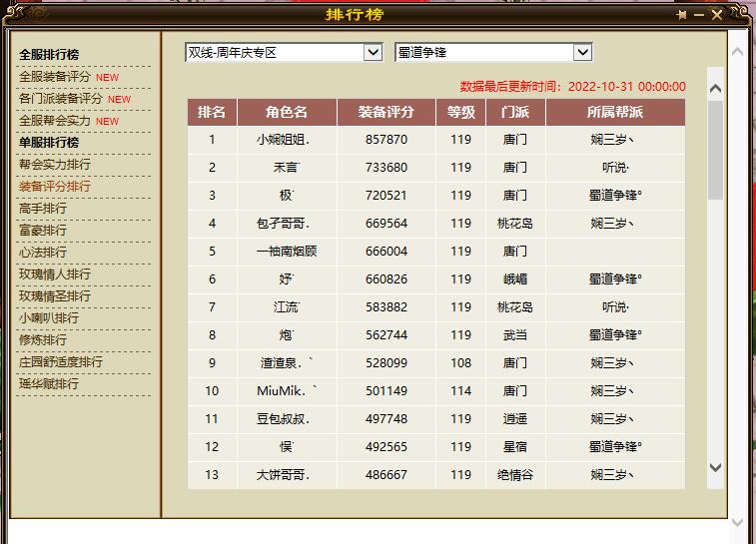Screen dimensions: 756x544
Task: Click equipment score 583882
Action: tap(386, 307)
